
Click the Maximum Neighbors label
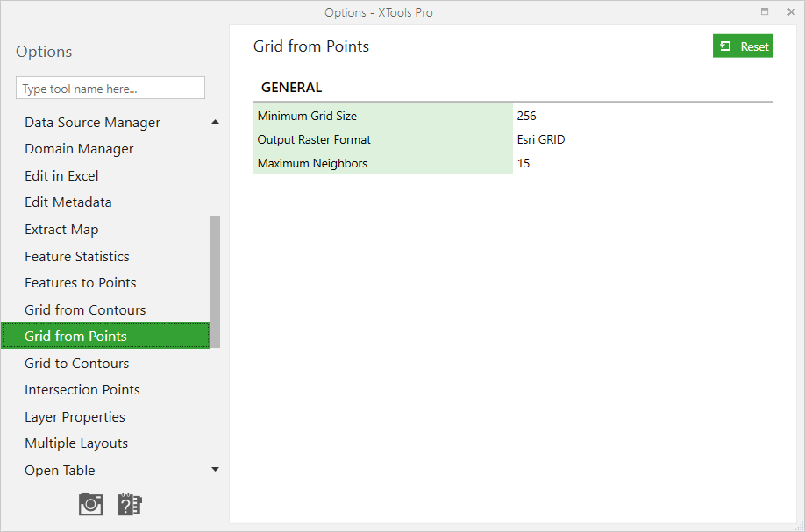312,163
